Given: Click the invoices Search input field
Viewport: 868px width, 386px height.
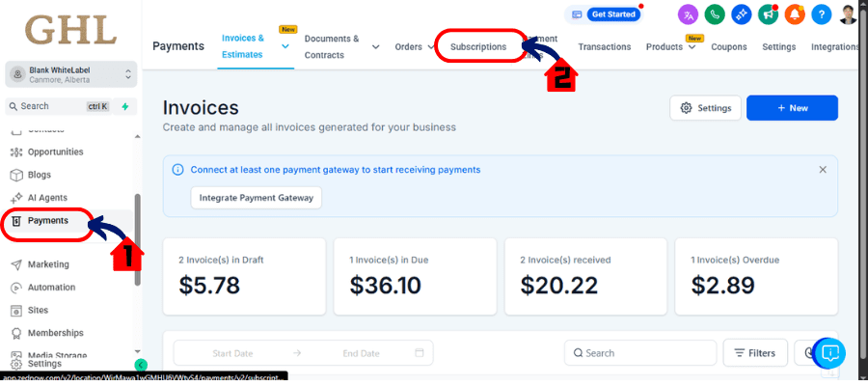Looking at the screenshot, I should pyautogui.click(x=640, y=353).
